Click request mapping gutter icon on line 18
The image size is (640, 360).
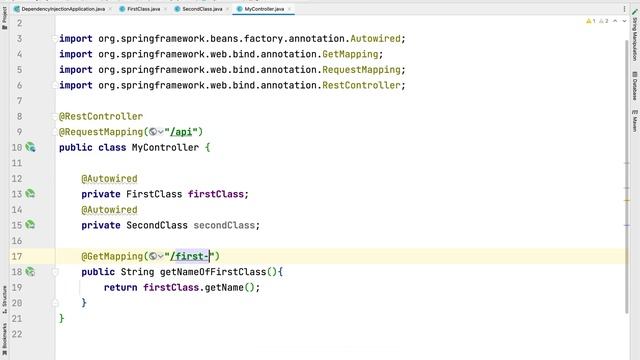coord(30,272)
